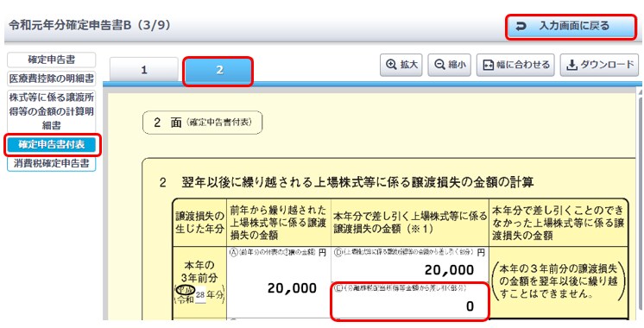Viewport: 644px width, 328px height.
Task: Switch to page tab 1
Action: coord(144,70)
